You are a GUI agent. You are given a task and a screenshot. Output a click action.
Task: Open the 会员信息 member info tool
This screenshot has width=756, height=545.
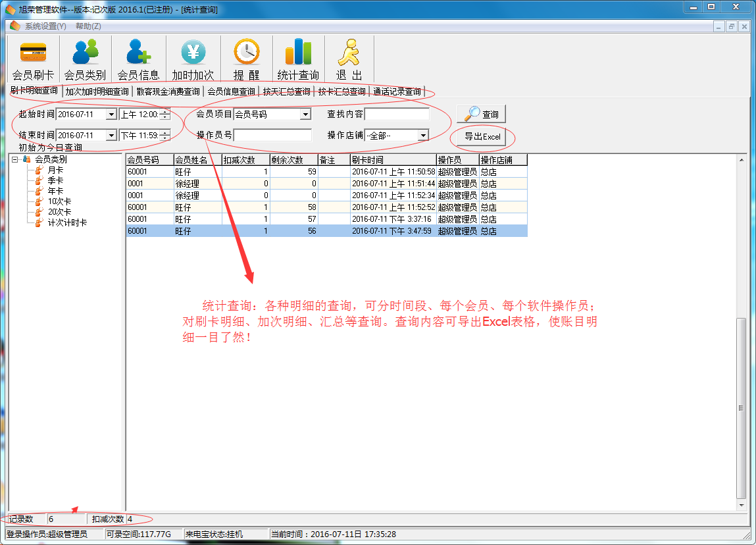(138, 59)
